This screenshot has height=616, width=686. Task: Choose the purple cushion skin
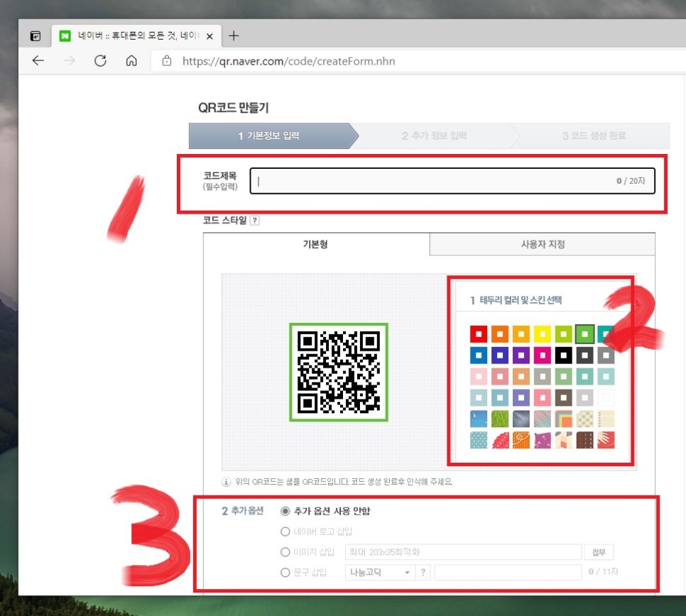point(542,440)
